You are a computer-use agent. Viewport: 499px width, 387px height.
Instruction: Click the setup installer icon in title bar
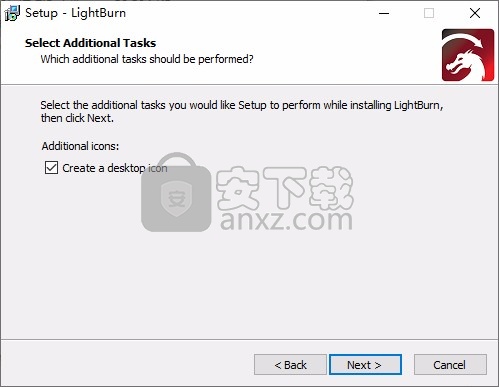pyautogui.click(x=12, y=13)
